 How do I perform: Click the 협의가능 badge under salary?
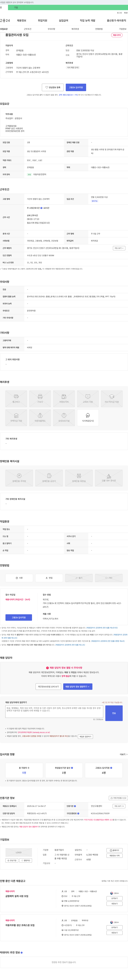click(x=95, y=201)
